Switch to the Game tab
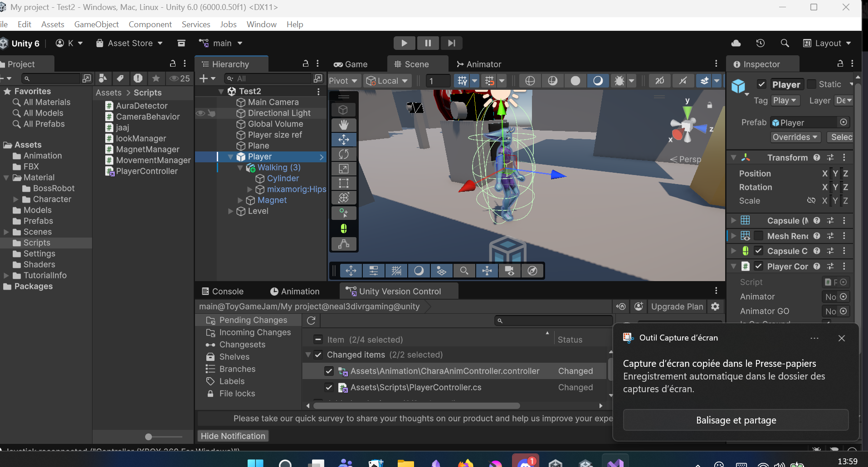This screenshot has height=467, width=868. pos(351,64)
